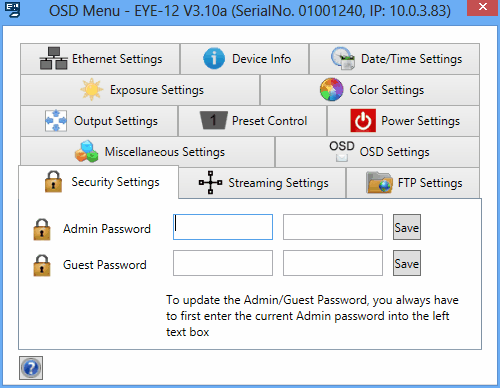The image size is (500, 388).
Task: Click the red Power Settings icon
Action: (x=363, y=121)
